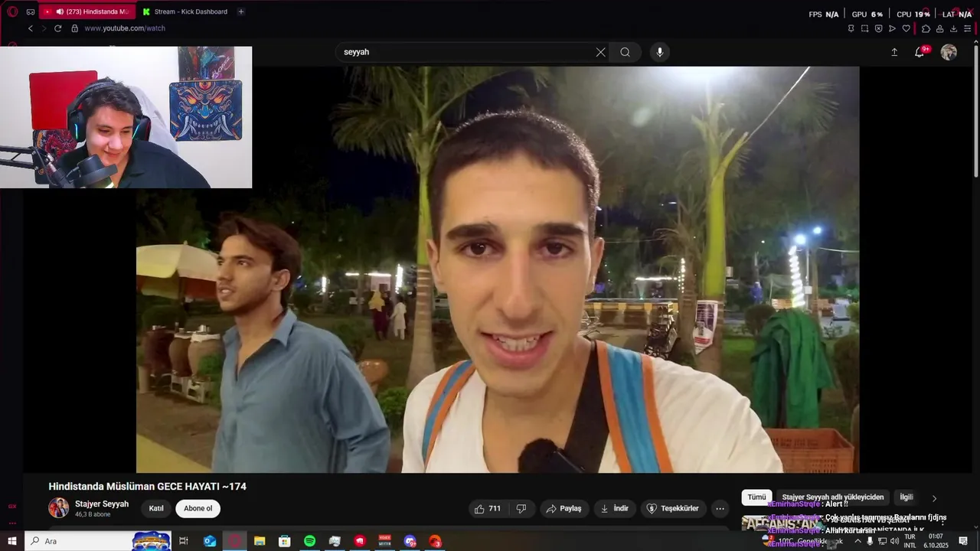Go back with the browser back arrow

(31, 28)
